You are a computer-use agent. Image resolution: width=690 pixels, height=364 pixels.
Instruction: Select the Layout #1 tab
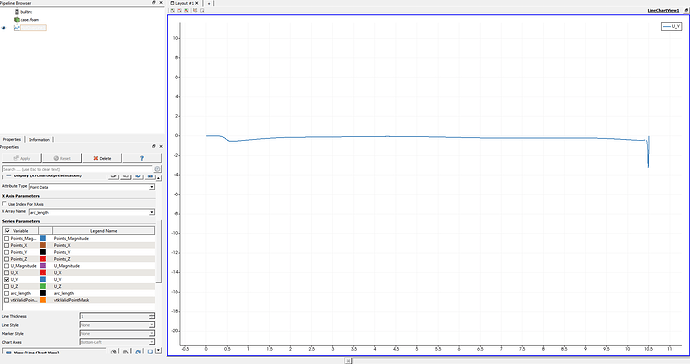(183, 3)
